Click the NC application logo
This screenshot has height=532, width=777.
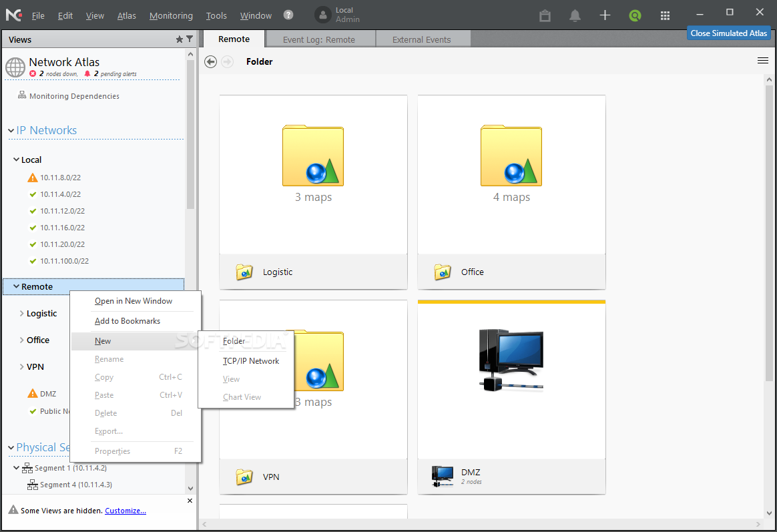click(14, 15)
